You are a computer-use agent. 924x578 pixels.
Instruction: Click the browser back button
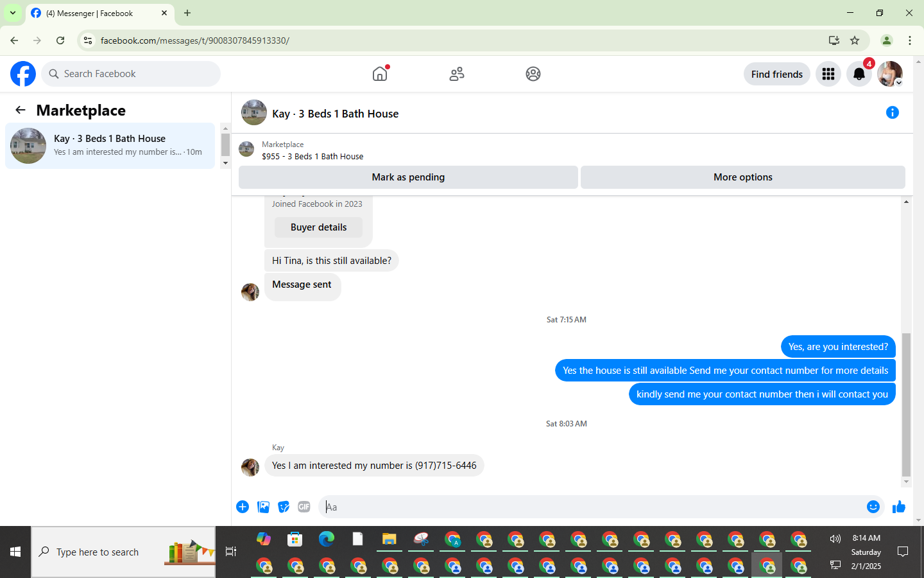click(x=14, y=40)
